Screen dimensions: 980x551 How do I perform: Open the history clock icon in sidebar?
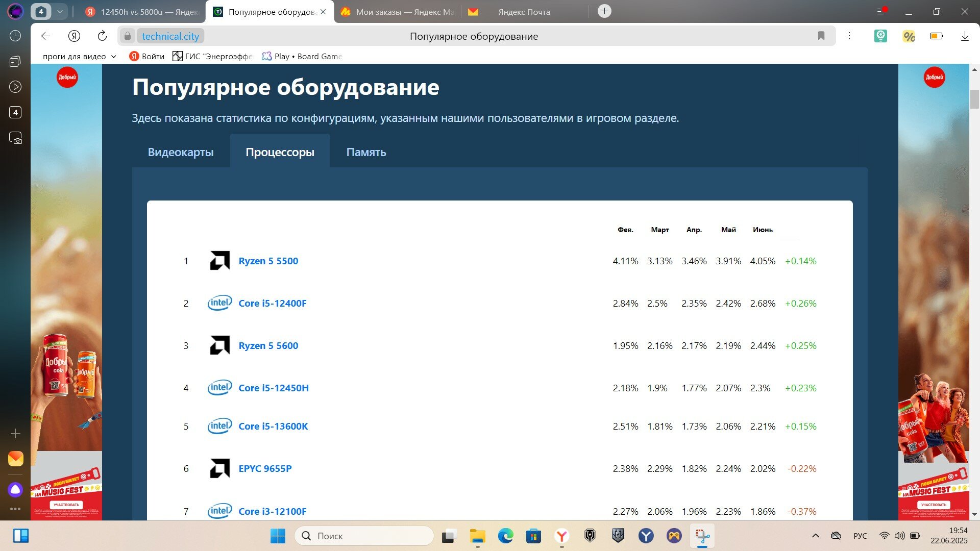[x=15, y=36]
